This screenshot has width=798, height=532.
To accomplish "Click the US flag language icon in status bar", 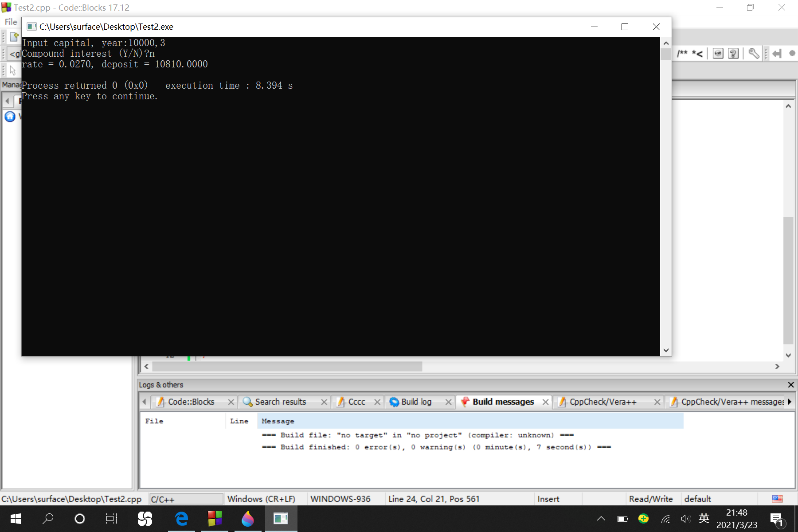I will (x=777, y=499).
